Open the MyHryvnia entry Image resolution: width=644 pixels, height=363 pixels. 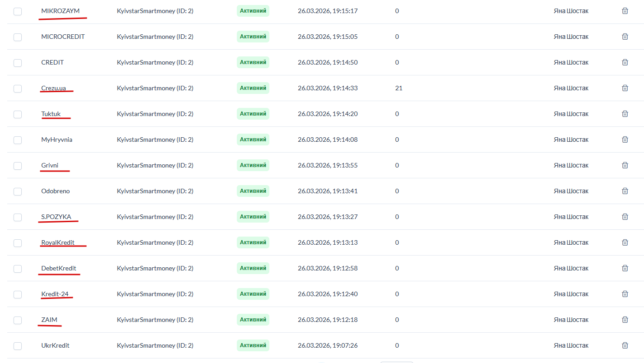(x=56, y=140)
